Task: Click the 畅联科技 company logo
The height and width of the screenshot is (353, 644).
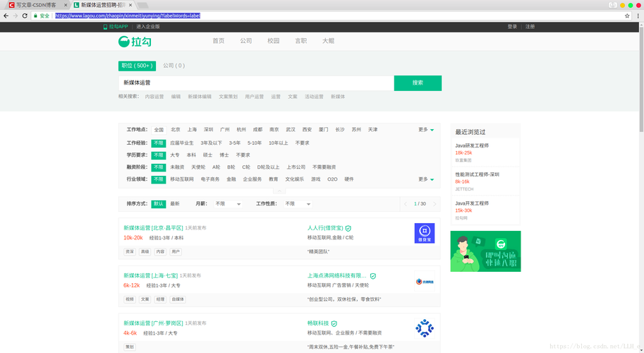Action: tap(424, 328)
